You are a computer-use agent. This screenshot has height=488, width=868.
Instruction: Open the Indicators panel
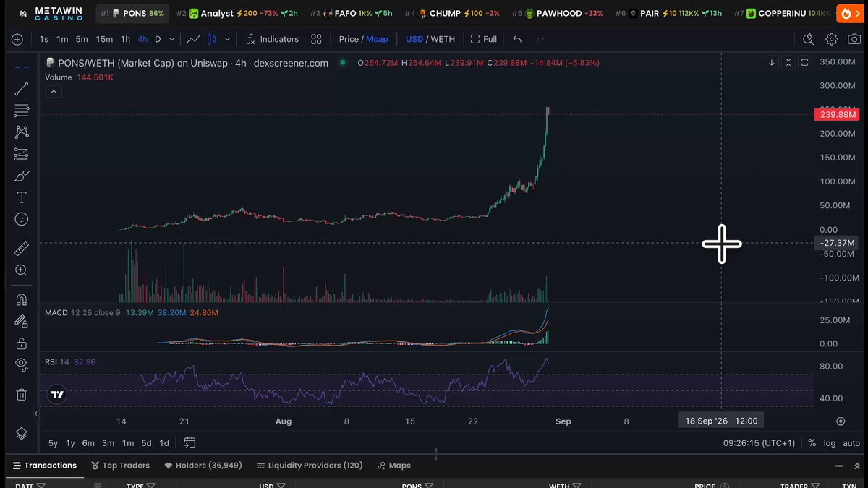(272, 39)
